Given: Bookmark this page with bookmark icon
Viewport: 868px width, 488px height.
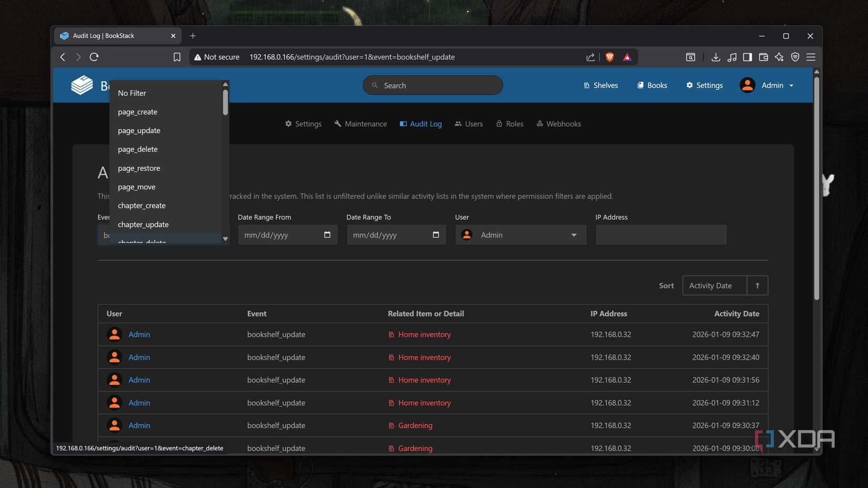Looking at the screenshot, I should pyautogui.click(x=177, y=57).
